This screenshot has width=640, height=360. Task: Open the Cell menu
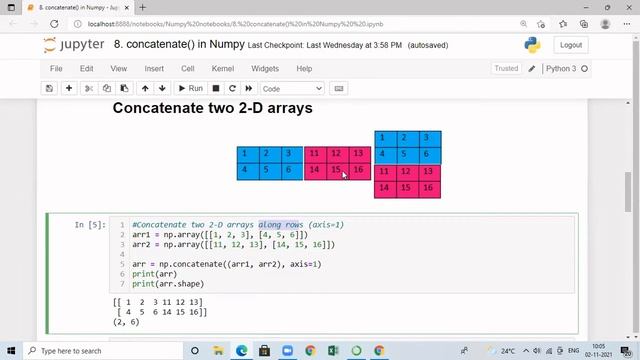pyautogui.click(x=188, y=69)
